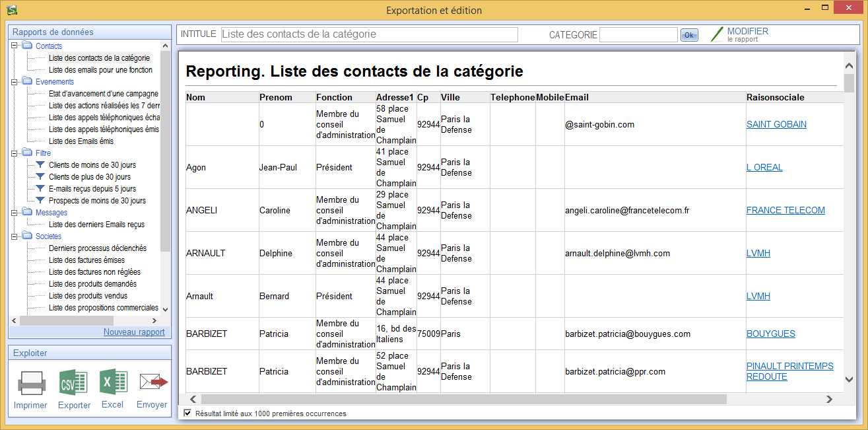Click the Societes folder icon
Viewport: 868px width, 430px height.
(27, 236)
